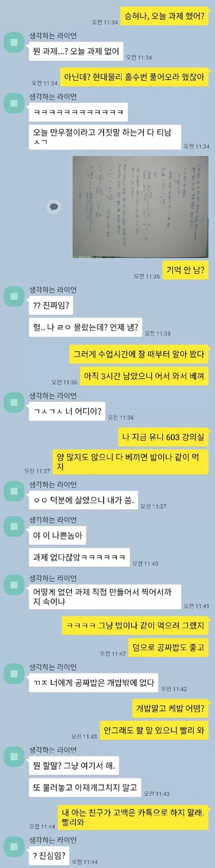The width and height of the screenshot is (215, 868).
Task: Select the yellow '기억 안 남?' message bubble
Action: pos(186,270)
